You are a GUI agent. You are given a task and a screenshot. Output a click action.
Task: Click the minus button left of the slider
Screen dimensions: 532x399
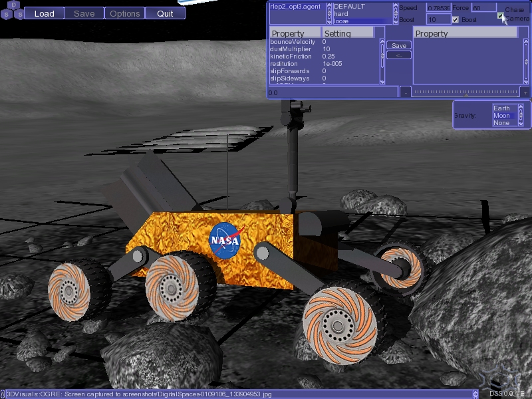click(x=406, y=92)
